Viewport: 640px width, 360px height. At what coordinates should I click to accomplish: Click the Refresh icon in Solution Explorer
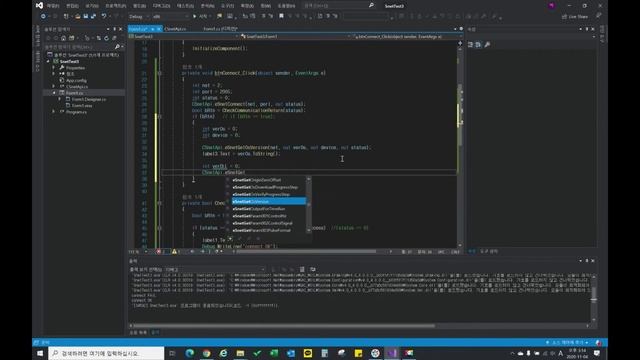point(107,38)
